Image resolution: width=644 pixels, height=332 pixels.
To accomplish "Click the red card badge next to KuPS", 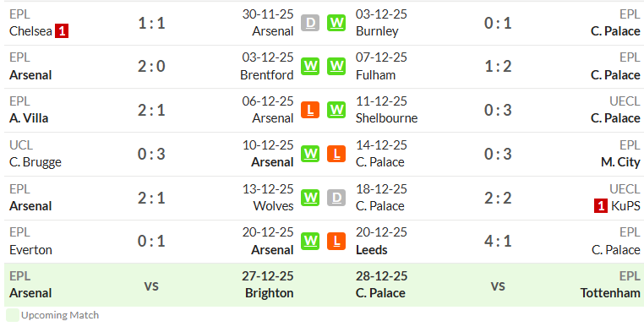I will coord(600,206).
